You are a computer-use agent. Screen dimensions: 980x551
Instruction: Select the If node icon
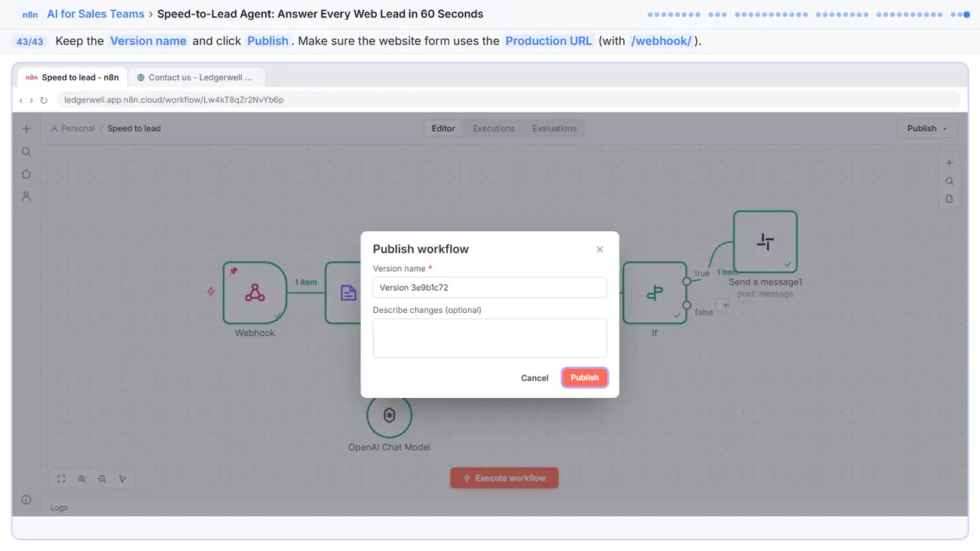[x=655, y=292]
